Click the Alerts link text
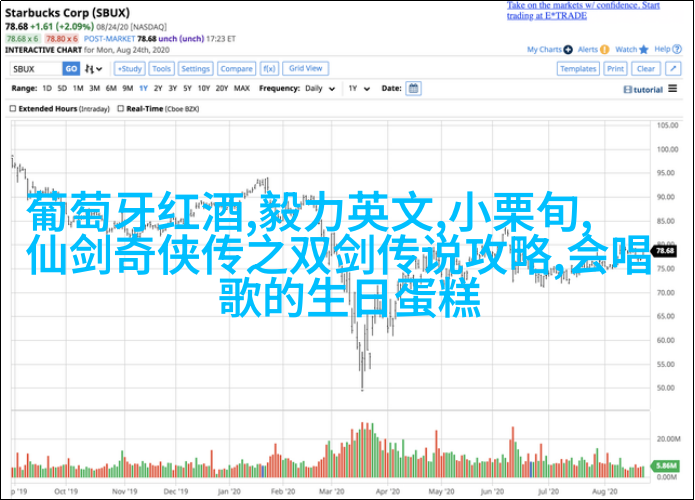The height and width of the screenshot is (500, 695). pos(588,50)
